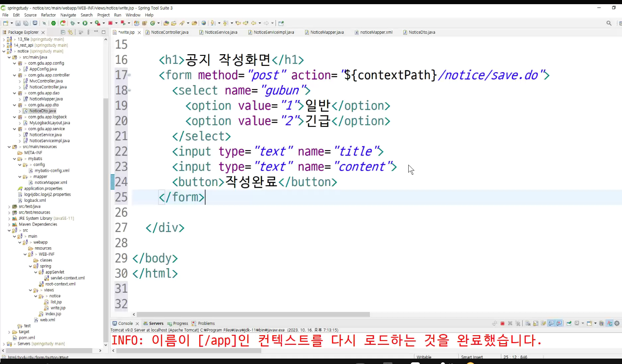This screenshot has height=364, width=622.
Task: Open the File menu
Action: [x=5, y=15]
